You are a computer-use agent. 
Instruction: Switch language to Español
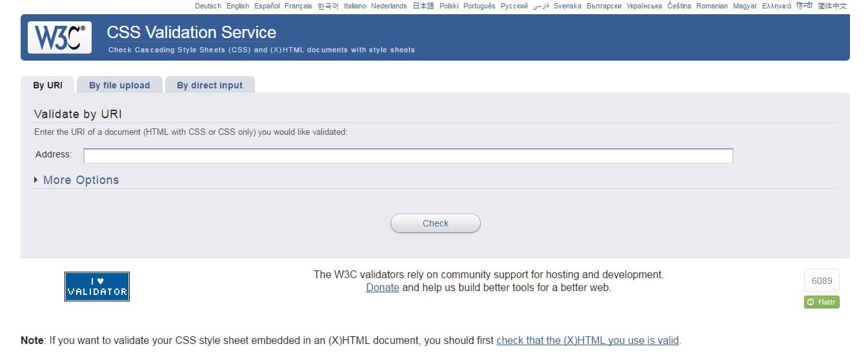pos(267,6)
